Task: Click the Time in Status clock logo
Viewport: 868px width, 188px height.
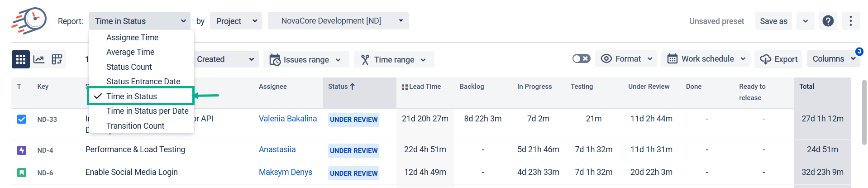Action: click(x=29, y=21)
